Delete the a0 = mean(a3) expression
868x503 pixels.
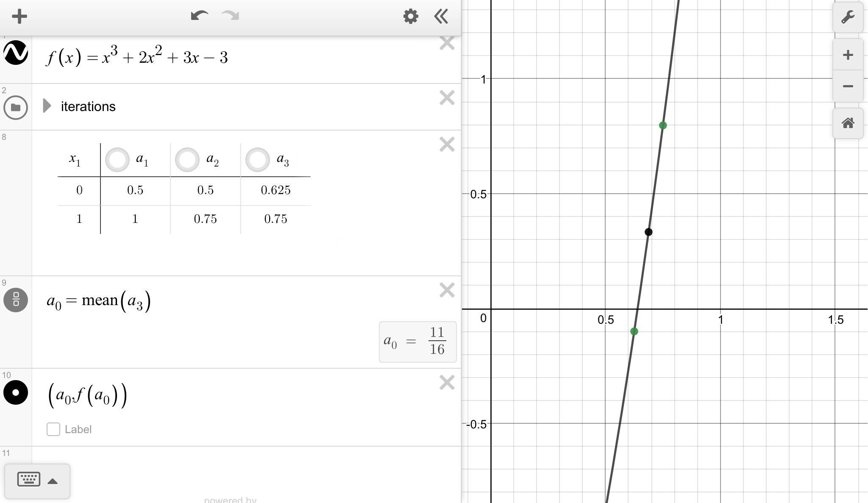click(x=447, y=290)
